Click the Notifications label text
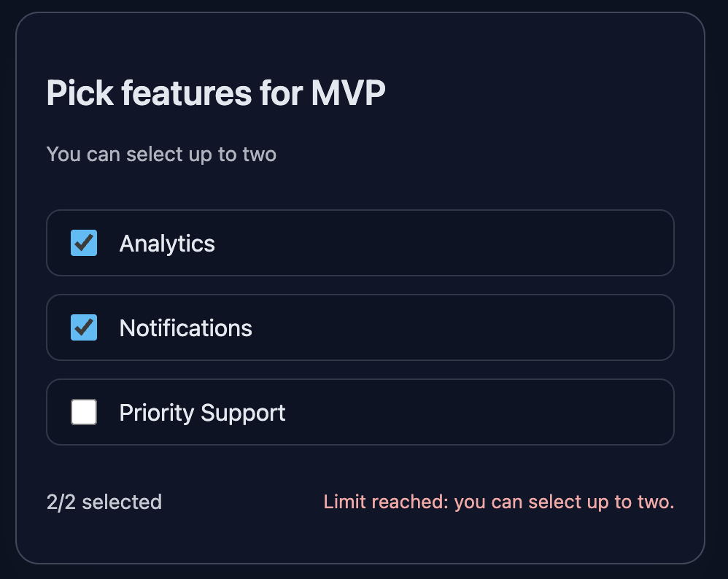 [x=185, y=328]
